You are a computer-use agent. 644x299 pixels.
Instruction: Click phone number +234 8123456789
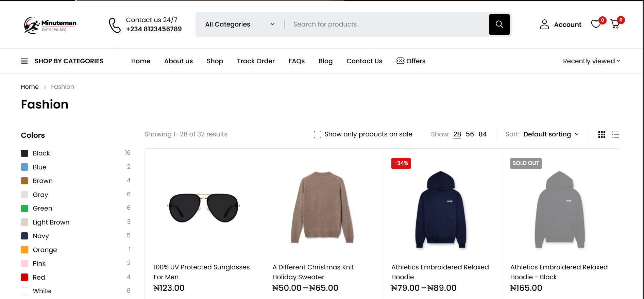[x=154, y=29]
